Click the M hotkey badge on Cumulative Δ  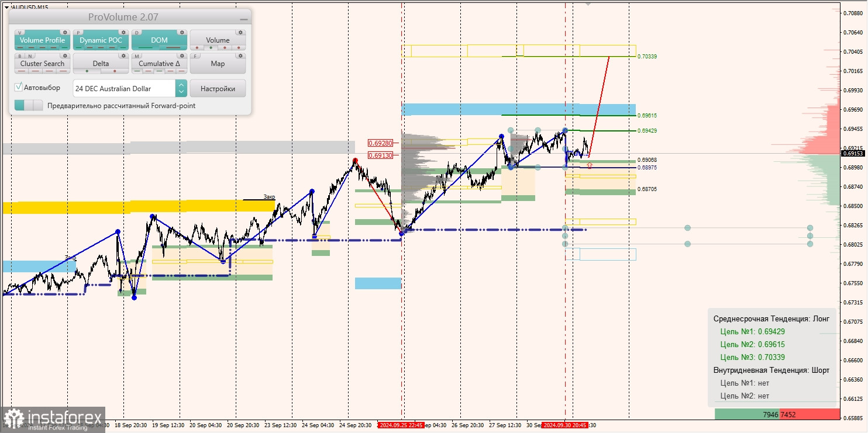(137, 56)
